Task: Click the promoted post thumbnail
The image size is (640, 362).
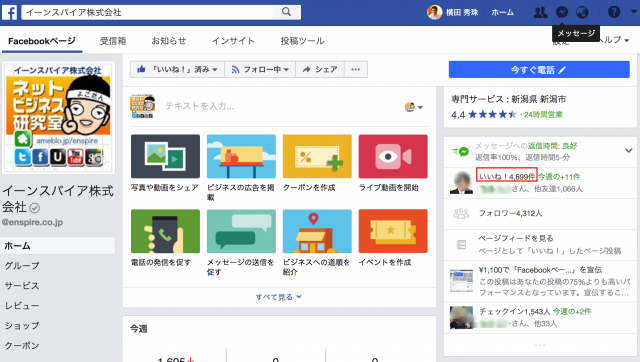Action: tap(461, 280)
